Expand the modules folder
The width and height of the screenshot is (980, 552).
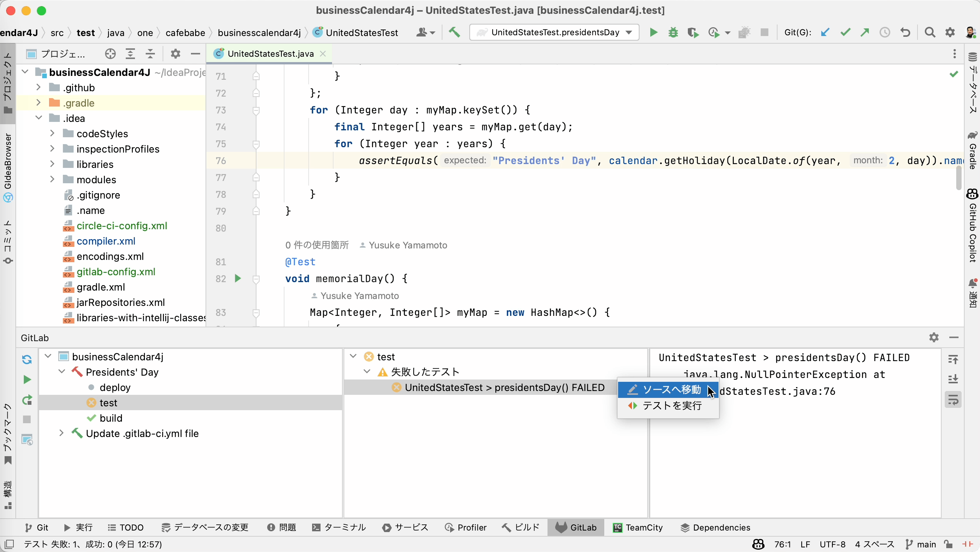[52, 179]
